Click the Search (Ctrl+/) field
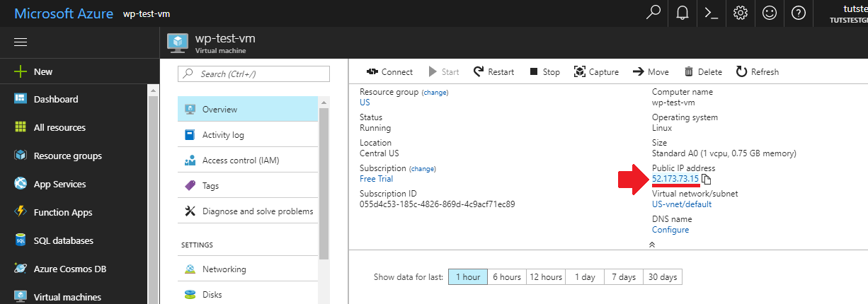Image resolution: width=868 pixels, height=304 pixels. 253,74
